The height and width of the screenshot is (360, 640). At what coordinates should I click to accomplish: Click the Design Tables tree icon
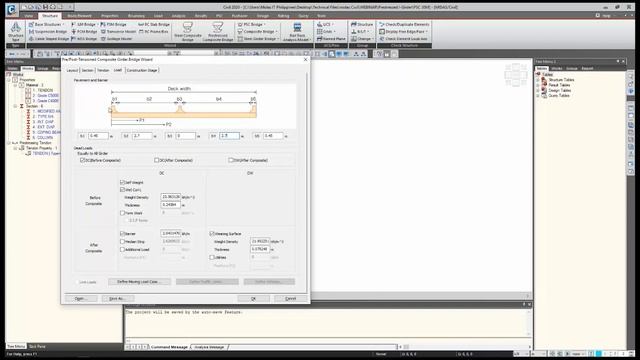544,90
